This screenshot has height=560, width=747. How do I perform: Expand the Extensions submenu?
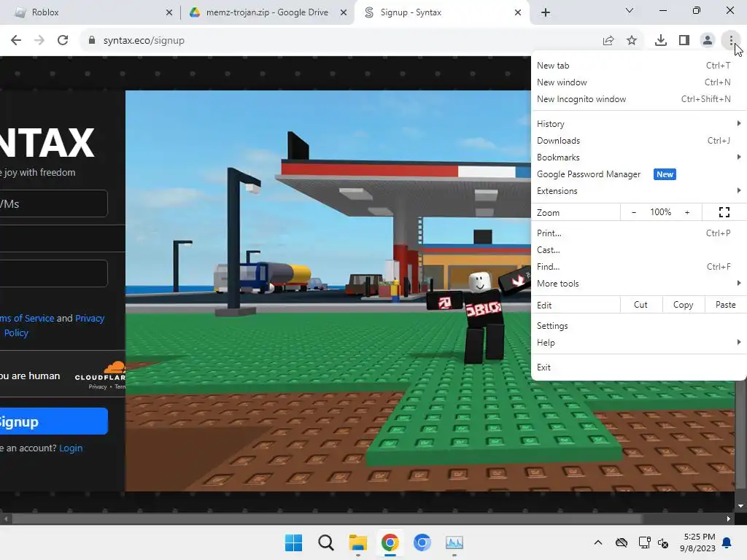[638, 191]
